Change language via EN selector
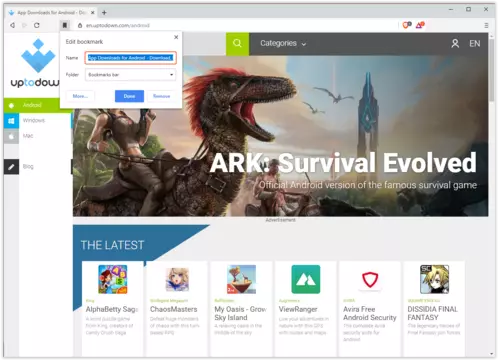The height and width of the screenshot is (360, 498). (475, 44)
